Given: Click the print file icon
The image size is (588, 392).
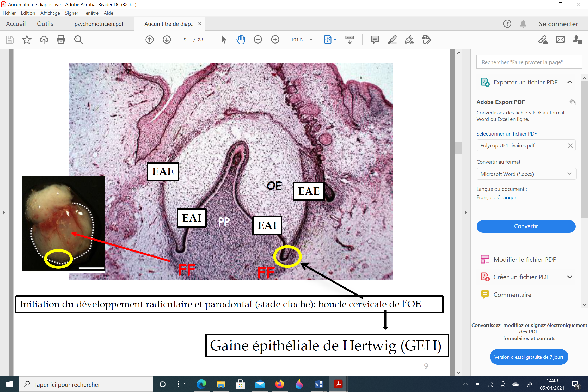Looking at the screenshot, I should pos(61,40).
